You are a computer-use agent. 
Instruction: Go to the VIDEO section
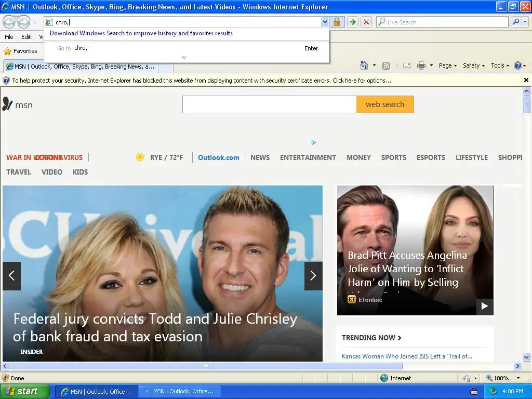tap(52, 172)
